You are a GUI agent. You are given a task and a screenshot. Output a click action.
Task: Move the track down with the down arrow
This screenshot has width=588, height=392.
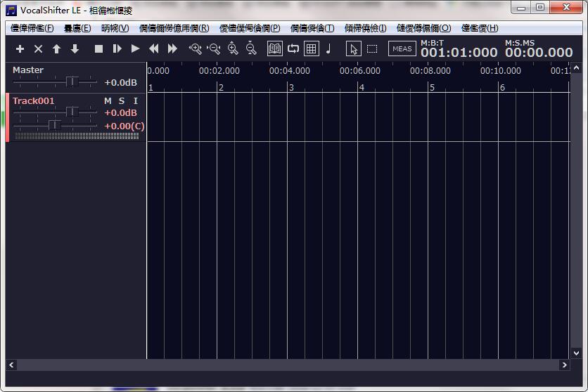pos(75,49)
